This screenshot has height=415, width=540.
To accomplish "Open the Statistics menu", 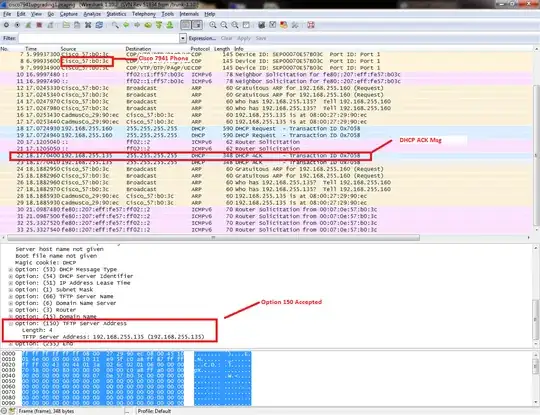I will [116, 14].
